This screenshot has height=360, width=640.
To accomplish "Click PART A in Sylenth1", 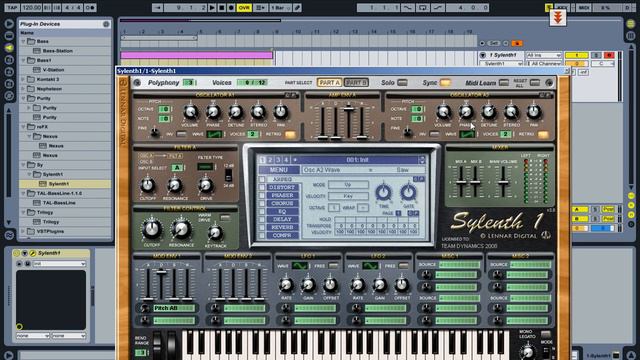I will [329, 82].
